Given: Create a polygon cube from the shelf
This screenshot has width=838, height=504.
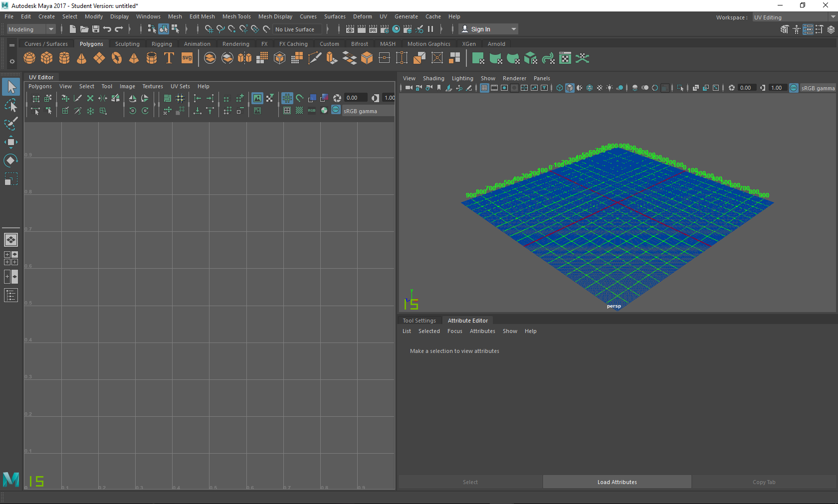Looking at the screenshot, I should [46, 58].
